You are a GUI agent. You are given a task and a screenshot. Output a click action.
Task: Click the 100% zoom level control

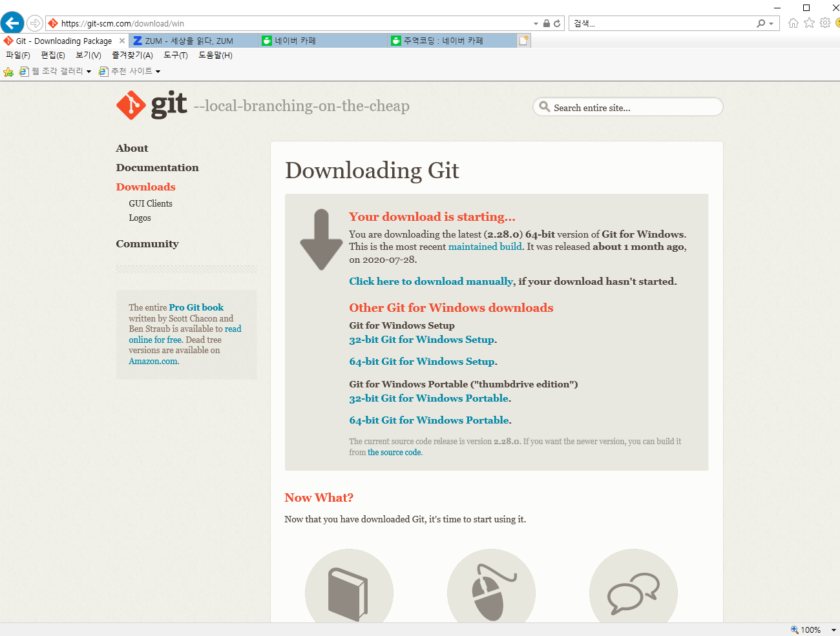tap(806, 630)
